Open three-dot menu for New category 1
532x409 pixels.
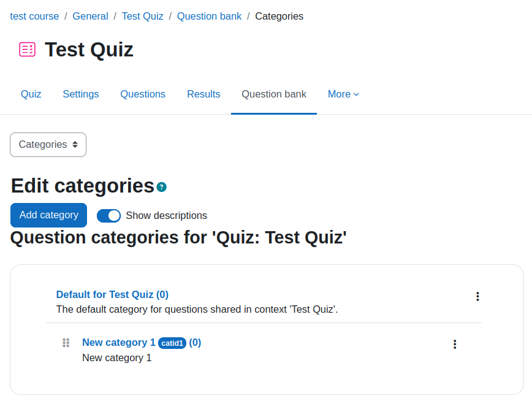[x=455, y=344]
